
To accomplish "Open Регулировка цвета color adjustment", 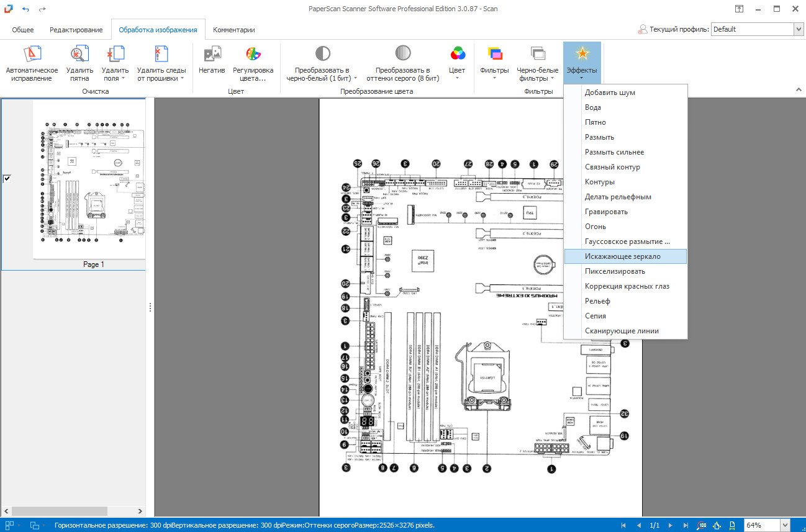I will (253, 55).
